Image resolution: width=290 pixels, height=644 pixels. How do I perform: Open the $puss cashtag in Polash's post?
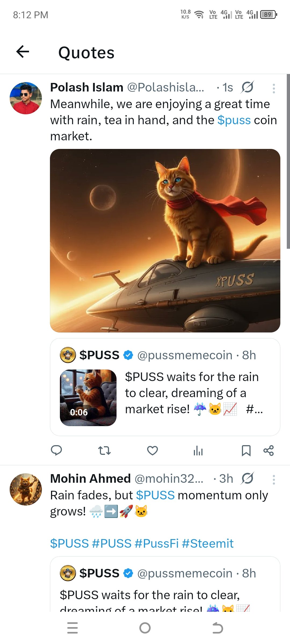click(234, 120)
